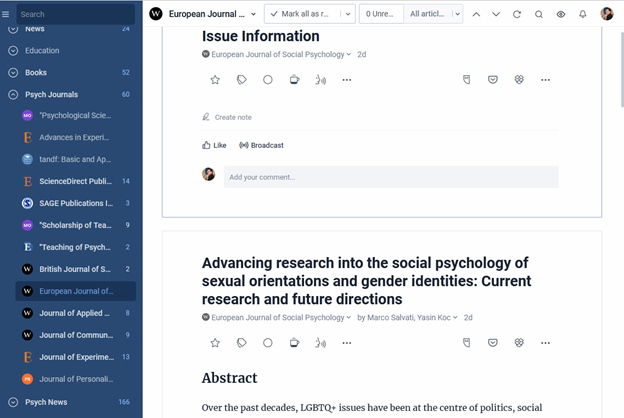
Task: Star the Advancing research article
Action: 215,343
